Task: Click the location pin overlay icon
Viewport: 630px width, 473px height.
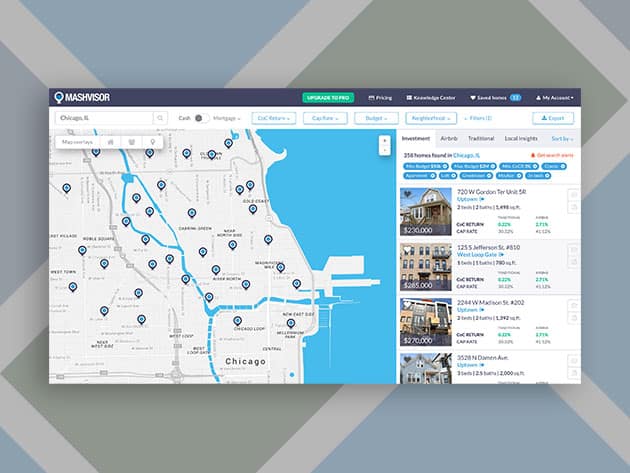Action: [152, 143]
